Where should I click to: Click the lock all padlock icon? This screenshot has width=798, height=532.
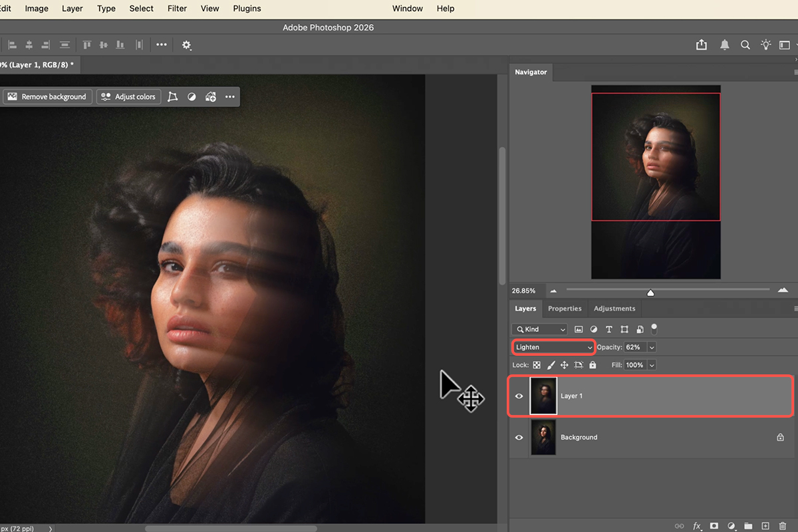click(x=593, y=365)
